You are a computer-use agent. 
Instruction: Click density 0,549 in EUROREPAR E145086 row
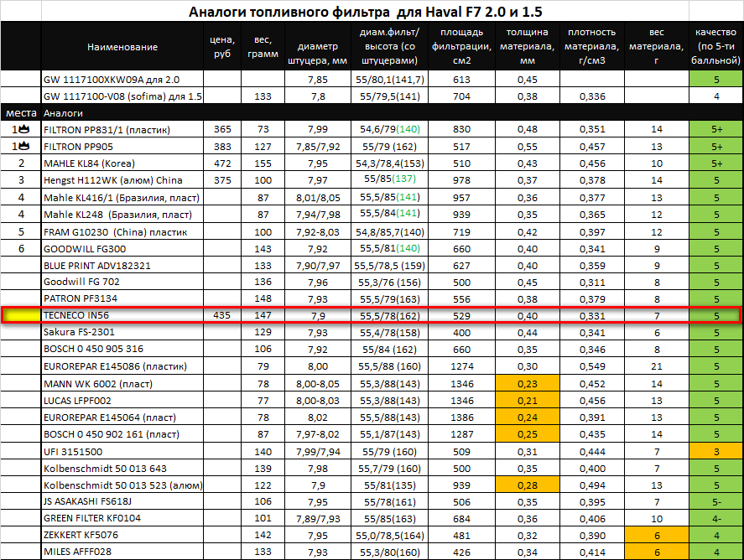[x=592, y=366]
